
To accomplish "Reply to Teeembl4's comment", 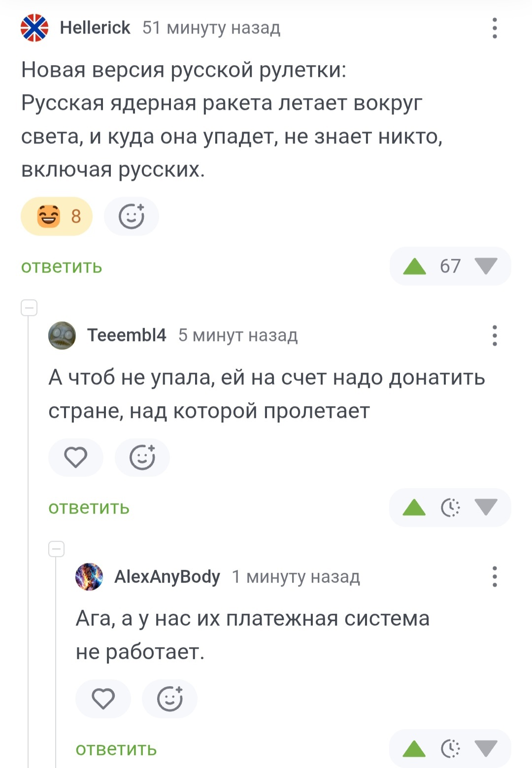I will (x=89, y=508).
